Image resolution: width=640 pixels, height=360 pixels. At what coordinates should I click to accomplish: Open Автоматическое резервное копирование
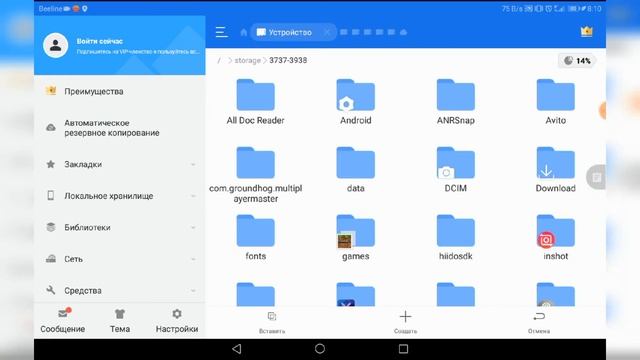click(x=120, y=128)
